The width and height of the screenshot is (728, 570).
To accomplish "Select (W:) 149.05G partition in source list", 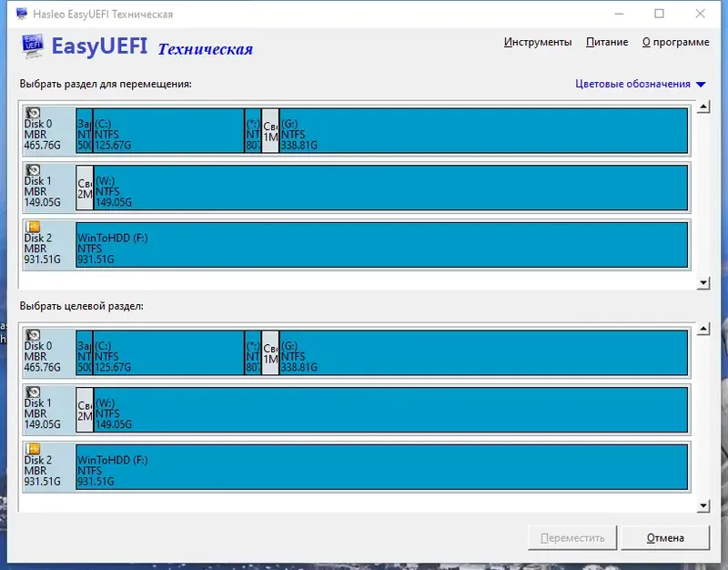I will (390, 188).
